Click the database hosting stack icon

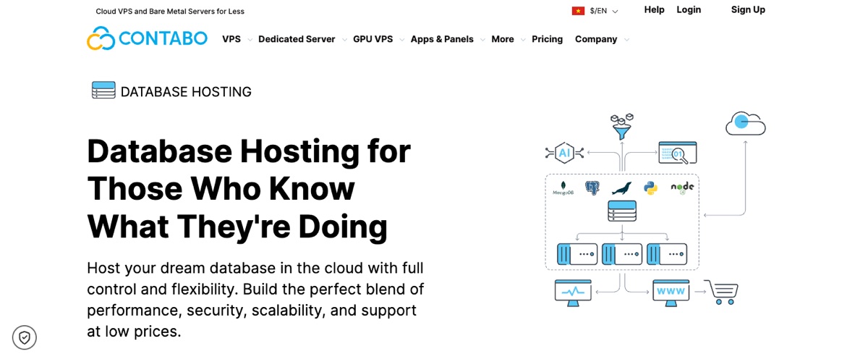(x=103, y=90)
